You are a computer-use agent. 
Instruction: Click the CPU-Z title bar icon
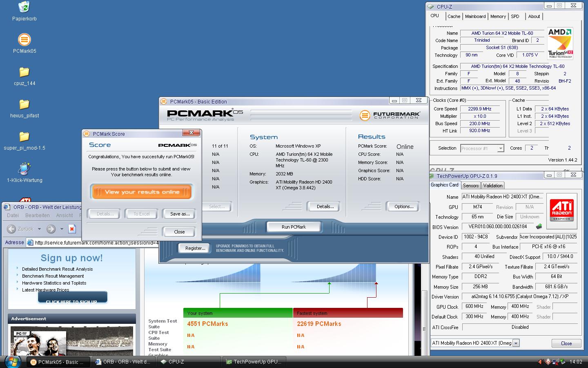tap(431, 7)
